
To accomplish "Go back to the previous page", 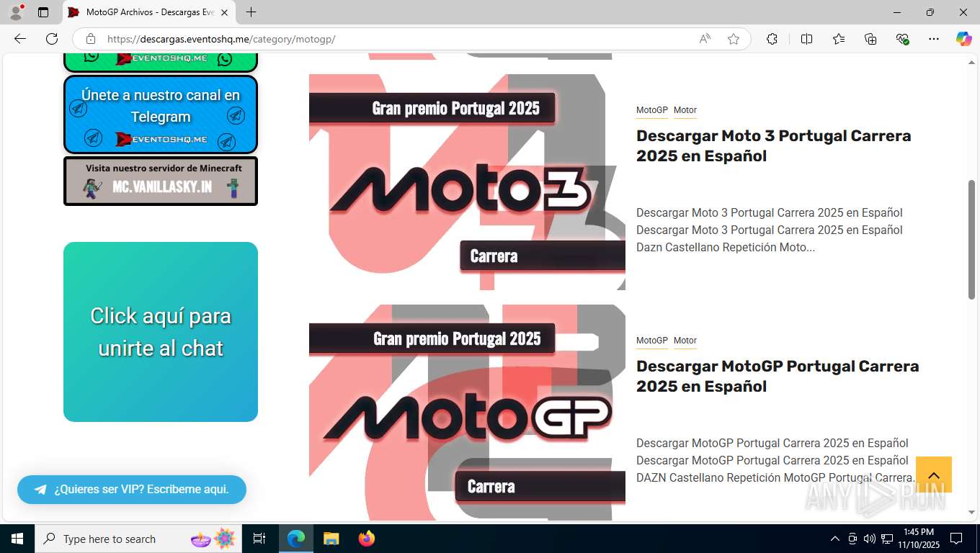I will pos(20,39).
